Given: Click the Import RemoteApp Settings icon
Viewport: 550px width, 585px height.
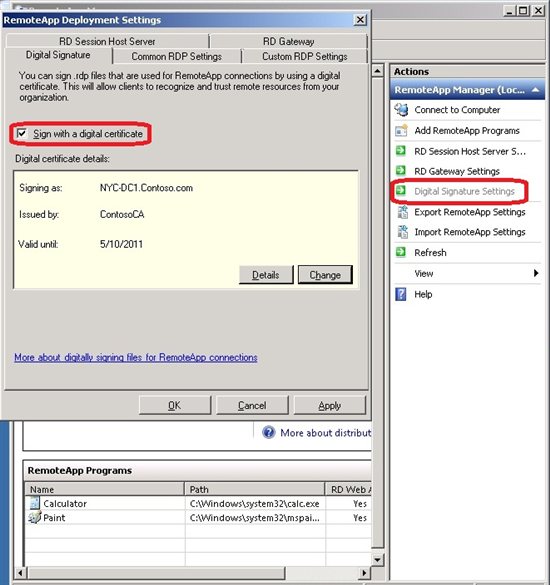Looking at the screenshot, I should point(402,232).
